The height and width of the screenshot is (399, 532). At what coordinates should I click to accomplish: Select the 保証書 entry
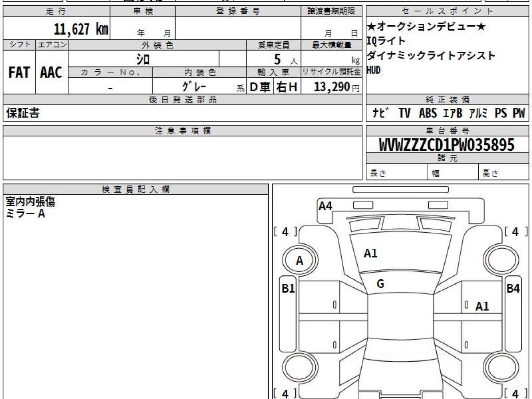[23, 113]
